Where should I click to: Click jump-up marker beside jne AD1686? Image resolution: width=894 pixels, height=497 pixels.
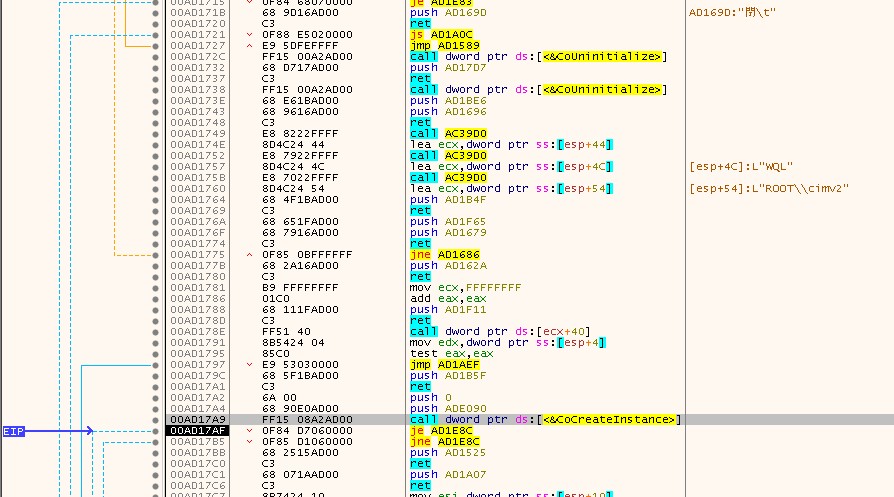(x=250, y=255)
